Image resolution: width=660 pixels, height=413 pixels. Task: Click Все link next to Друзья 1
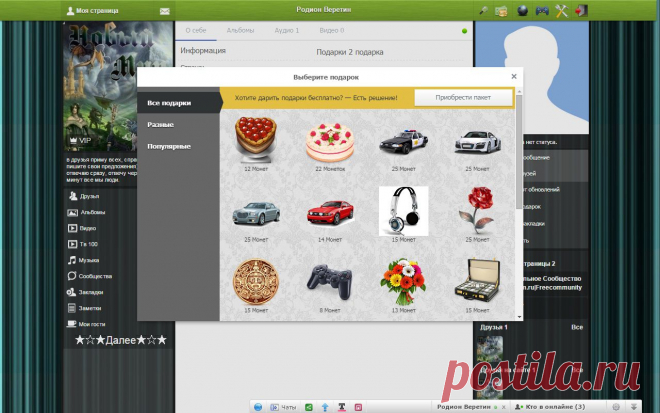click(x=577, y=327)
